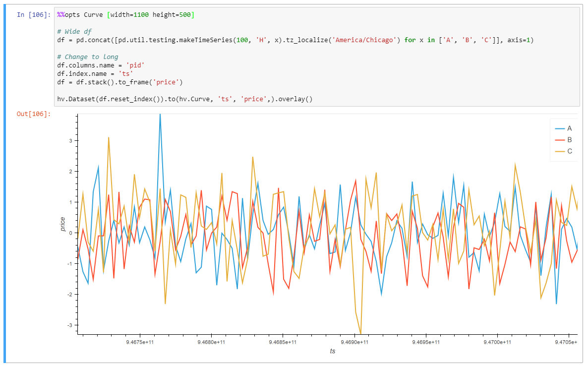Click the y-axis tick label 0

point(71,233)
